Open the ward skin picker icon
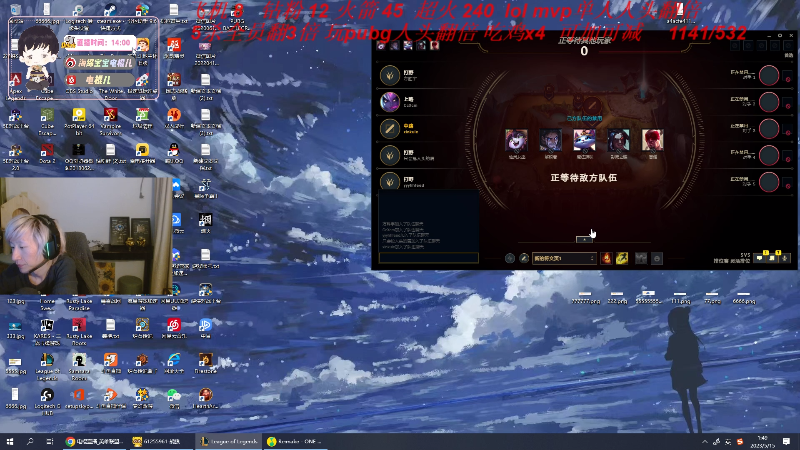 click(641, 259)
